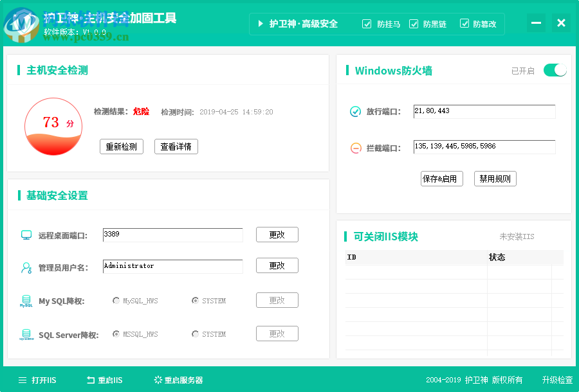Uncheck the 防挂马 checkbox

point(367,24)
